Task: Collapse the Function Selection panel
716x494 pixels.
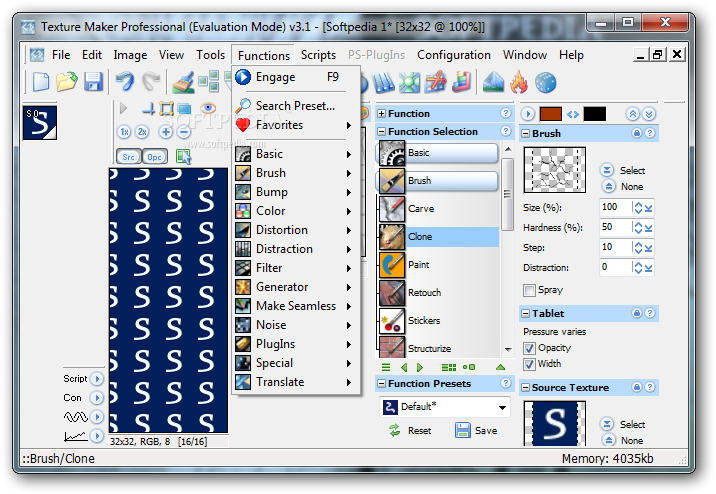Action: coord(382,132)
